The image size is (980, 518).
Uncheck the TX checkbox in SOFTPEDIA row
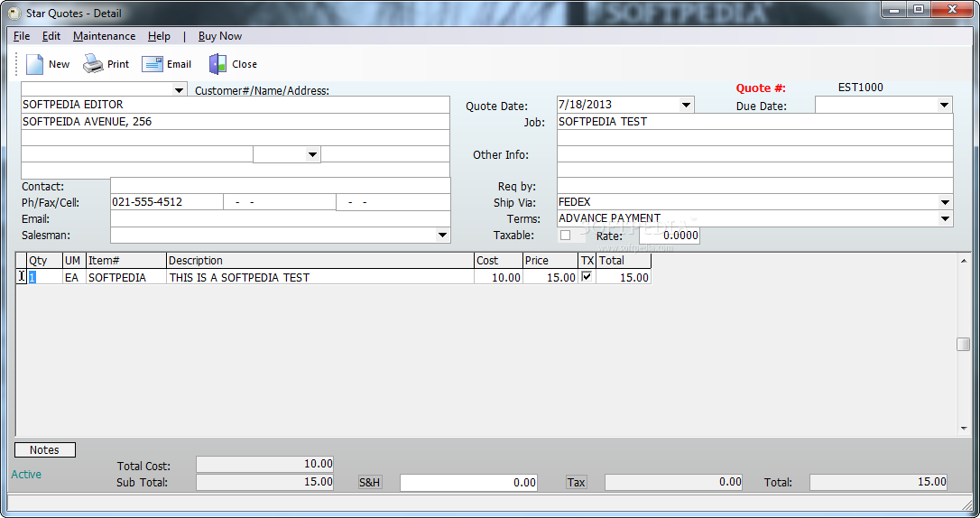(x=587, y=276)
